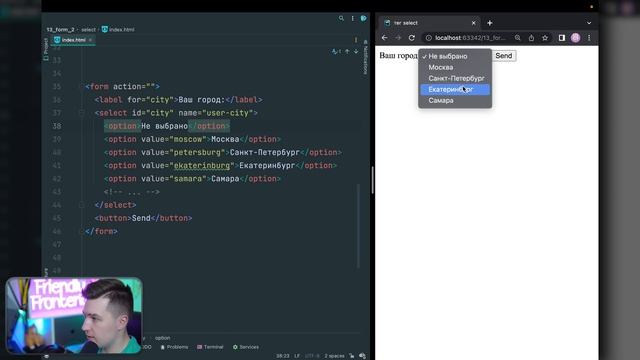Viewport: 640px width, 360px height.
Task: Click 'petersburg' value in code line 40
Action: (x=197, y=152)
